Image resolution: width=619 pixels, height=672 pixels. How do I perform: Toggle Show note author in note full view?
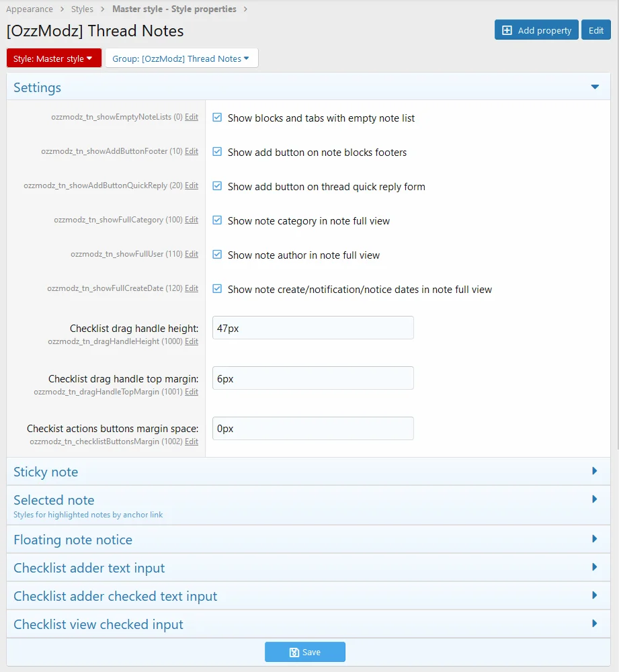(x=217, y=255)
